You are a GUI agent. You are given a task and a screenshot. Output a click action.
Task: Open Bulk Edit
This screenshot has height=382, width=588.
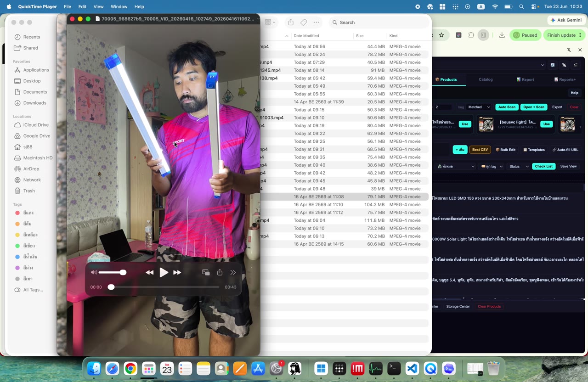[x=506, y=150]
